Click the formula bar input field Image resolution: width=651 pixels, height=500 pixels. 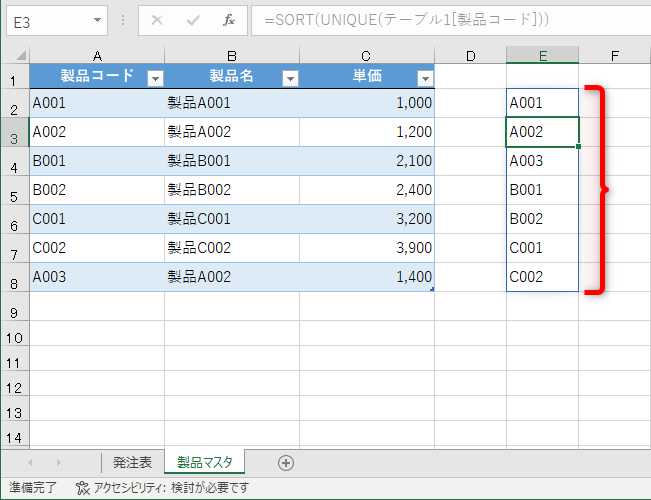tap(451, 20)
